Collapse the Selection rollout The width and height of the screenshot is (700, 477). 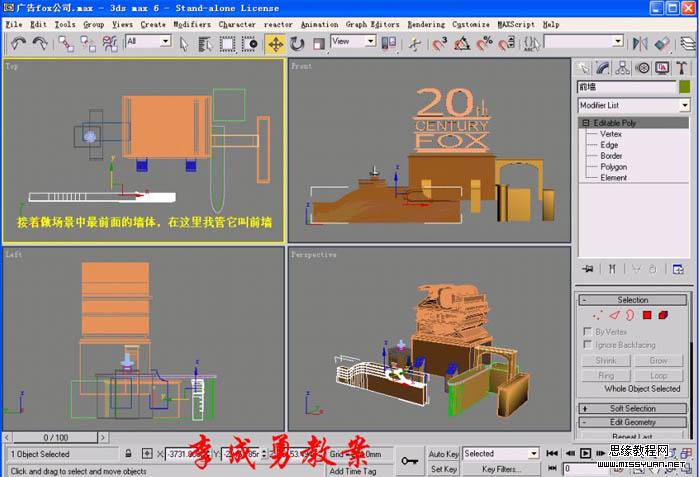pyautogui.click(x=633, y=300)
